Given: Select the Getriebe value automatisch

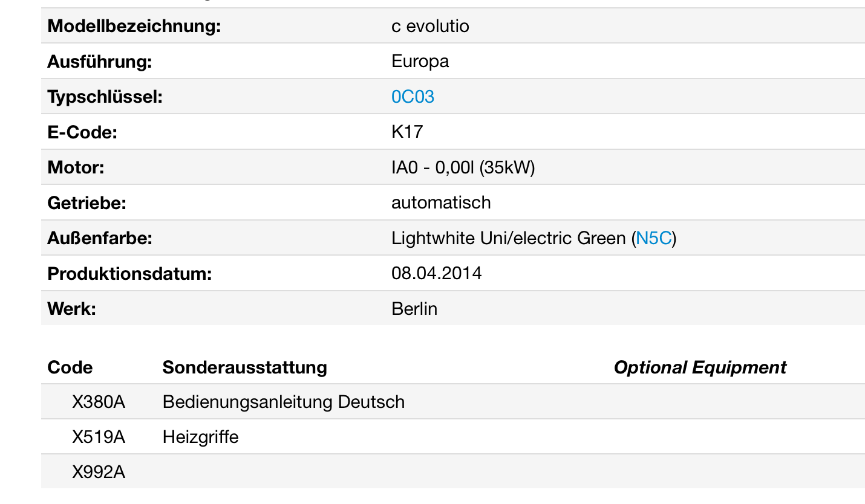Looking at the screenshot, I should pyautogui.click(x=441, y=202).
